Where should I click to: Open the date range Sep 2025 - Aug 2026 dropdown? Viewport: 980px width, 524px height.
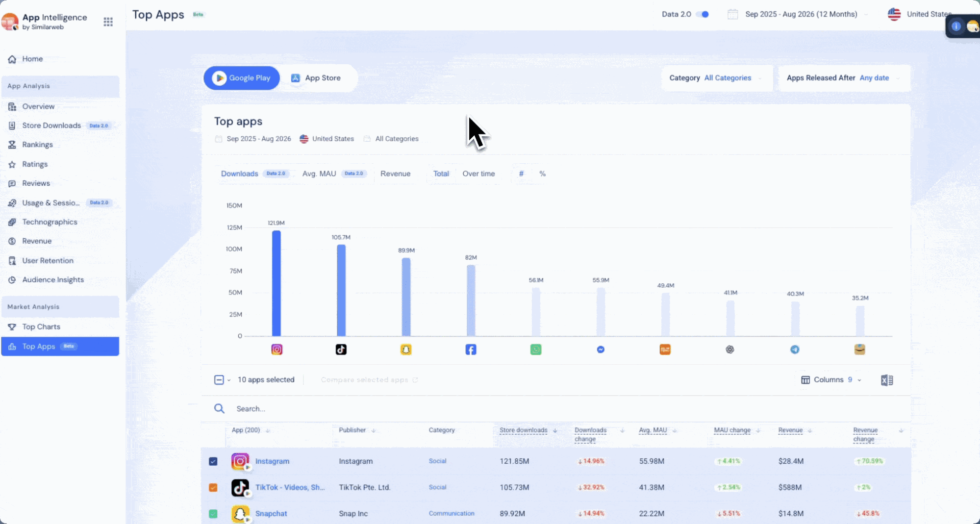point(801,14)
